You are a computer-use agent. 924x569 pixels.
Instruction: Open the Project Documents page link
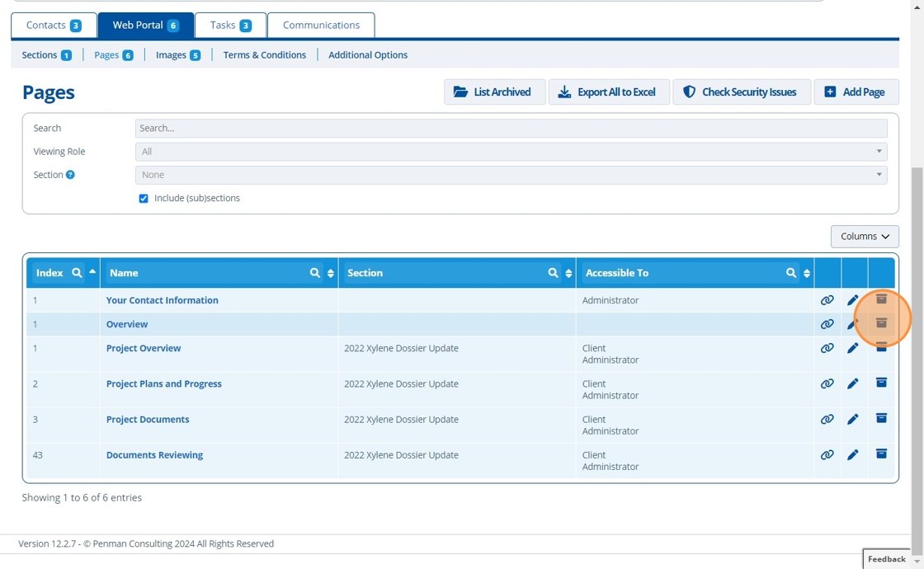148,419
